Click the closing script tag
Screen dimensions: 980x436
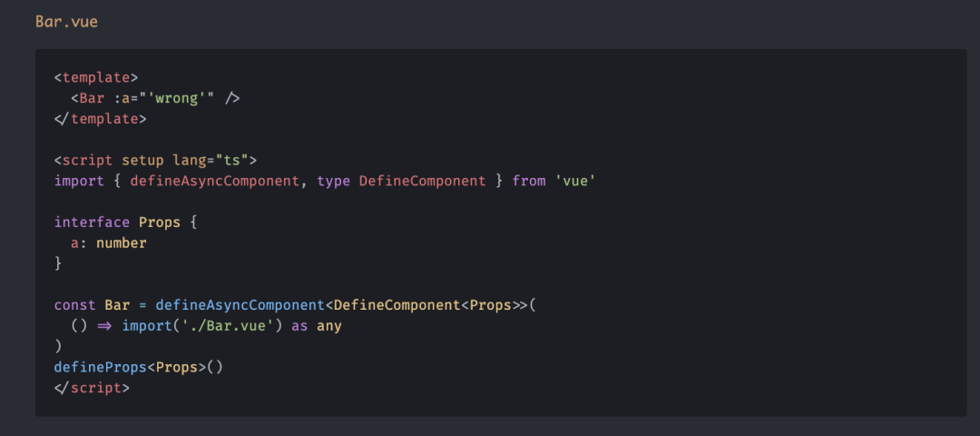click(92, 387)
